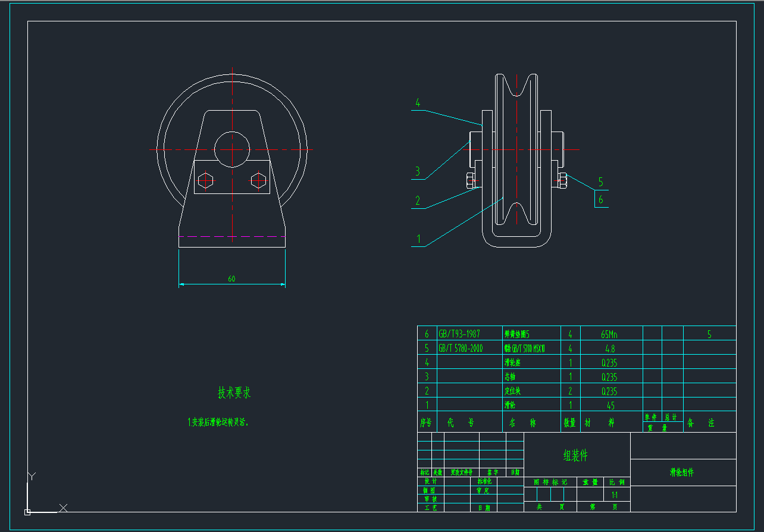Click balloon number 4 in side view

click(x=418, y=103)
